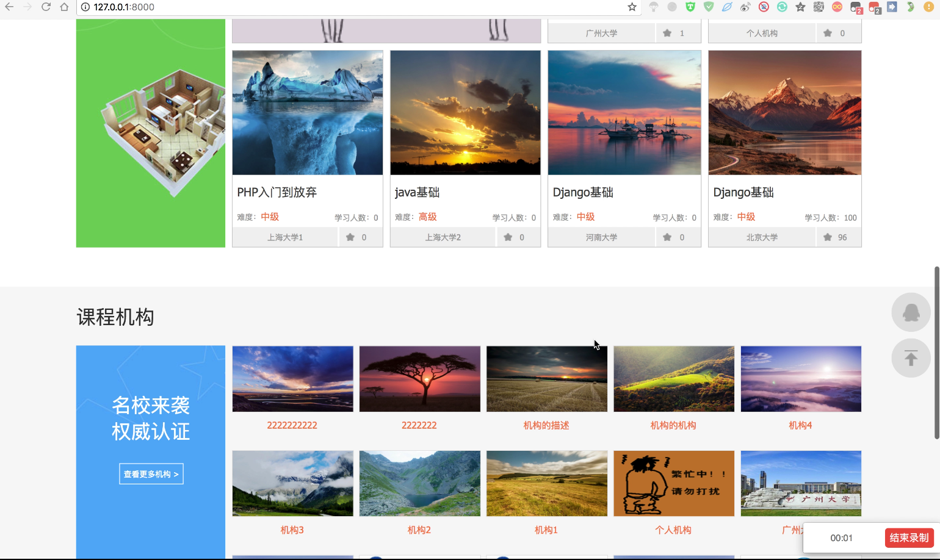Viewport: 940px width, 560px height.
Task: Open the parachute extension icon
Action: coord(654,7)
